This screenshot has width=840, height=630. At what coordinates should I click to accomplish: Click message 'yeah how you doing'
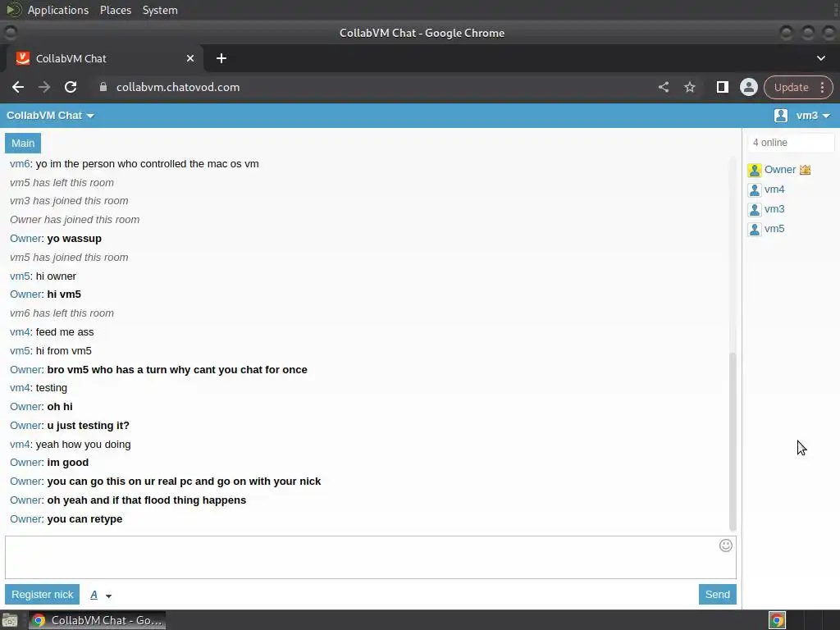pos(83,445)
